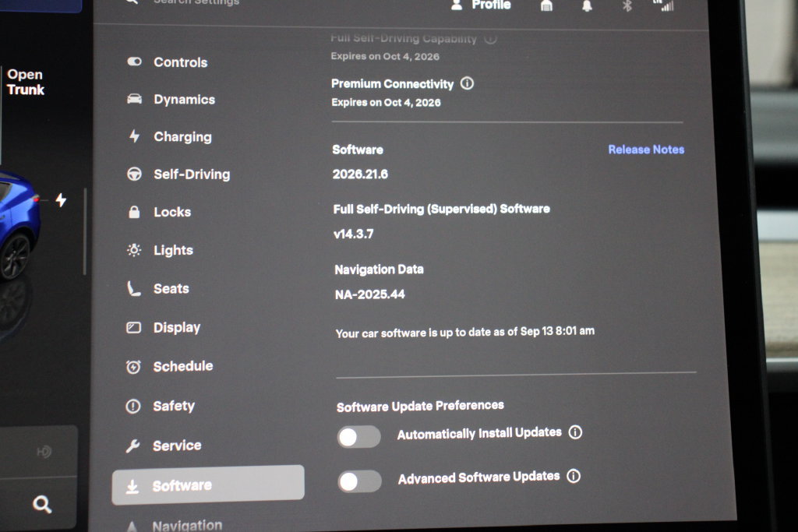
Task: Enable Automatically Install Updates toggle
Action: [x=358, y=437]
